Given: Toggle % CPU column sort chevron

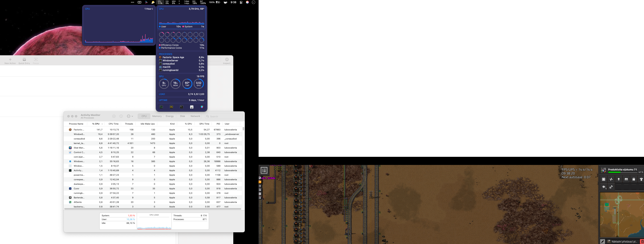Looking at the screenshot, I should point(102,124).
